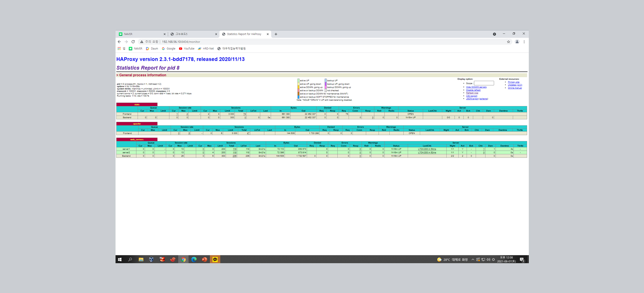
Task: Click Hide 'DOWN' servers link
Action: point(476,87)
